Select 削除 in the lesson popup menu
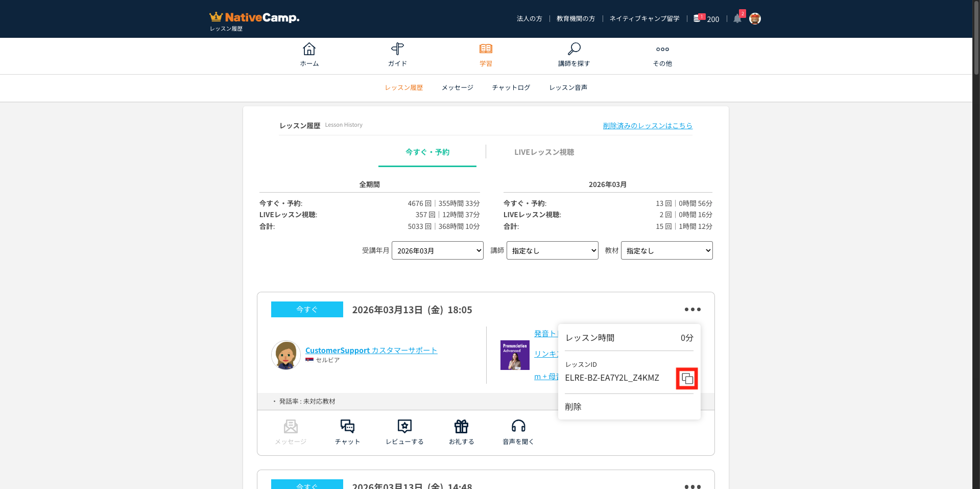 [x=573, y=407]
